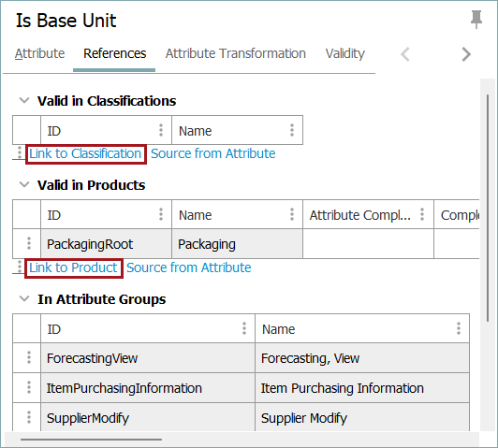Open row menu for SupplierModify
Viewport: 498px width, 448px height.
pos(29,417)
